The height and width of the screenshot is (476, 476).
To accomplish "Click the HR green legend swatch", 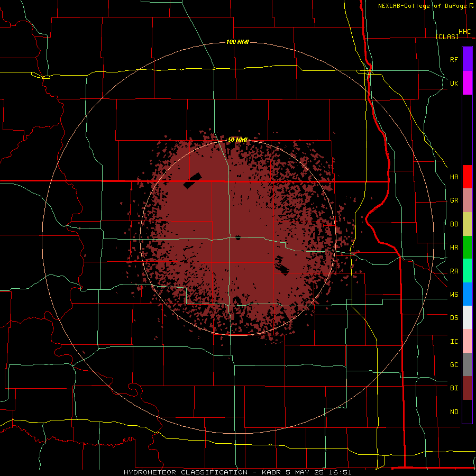I will point(467,248).
